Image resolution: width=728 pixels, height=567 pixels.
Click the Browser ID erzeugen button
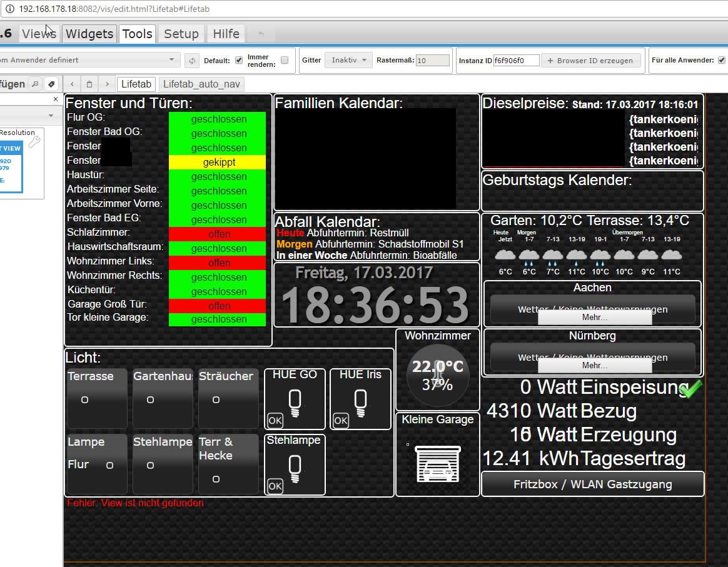tap(590, 61)
